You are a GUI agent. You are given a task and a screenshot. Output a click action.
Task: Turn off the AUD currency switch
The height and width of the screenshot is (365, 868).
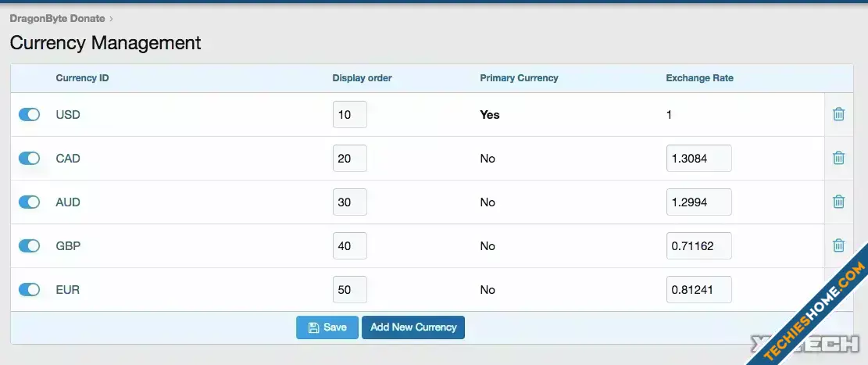coord(30,202)
